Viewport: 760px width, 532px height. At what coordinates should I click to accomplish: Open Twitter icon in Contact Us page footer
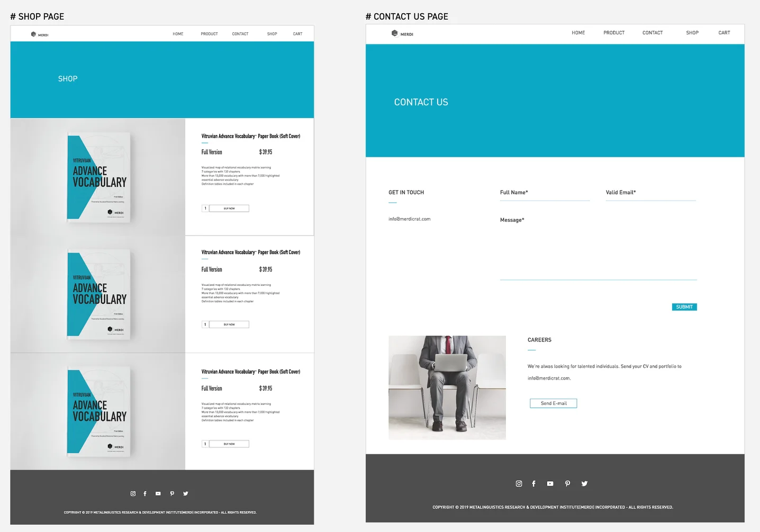pyautogui.click(x=584, y=483)
